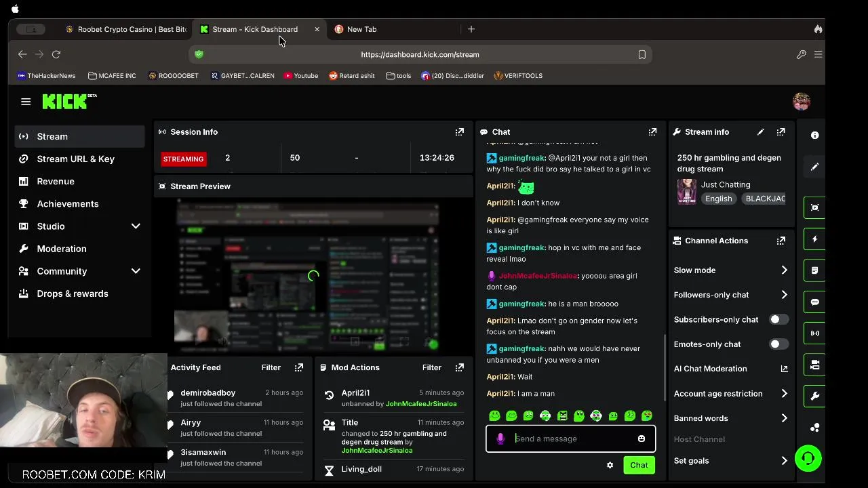Click the info icon in right toolbar
This screenshot has width=868, height=488.
coord(814,136)
